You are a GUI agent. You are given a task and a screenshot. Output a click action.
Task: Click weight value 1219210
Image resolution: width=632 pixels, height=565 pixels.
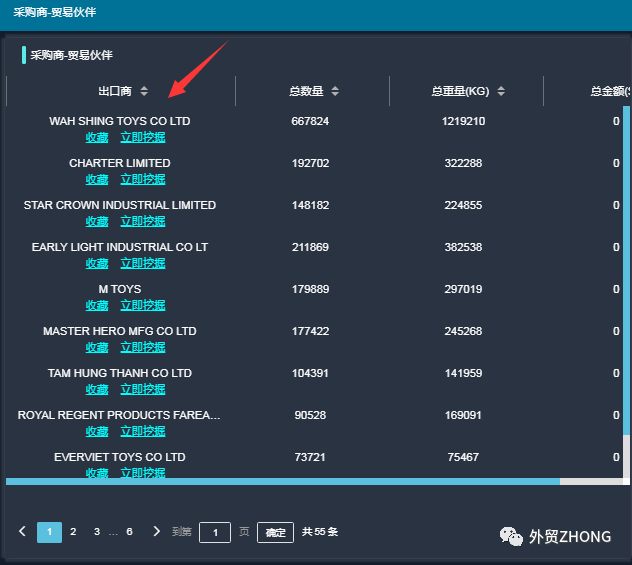point(464,121)
